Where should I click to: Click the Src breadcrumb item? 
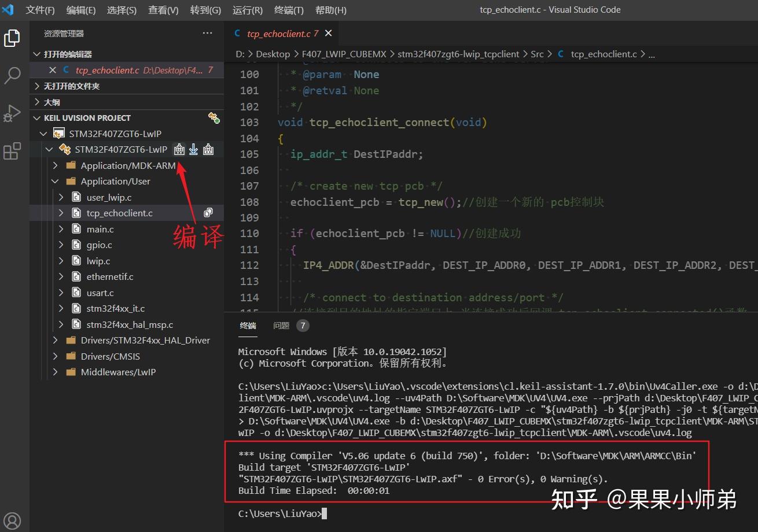point(537,54)
